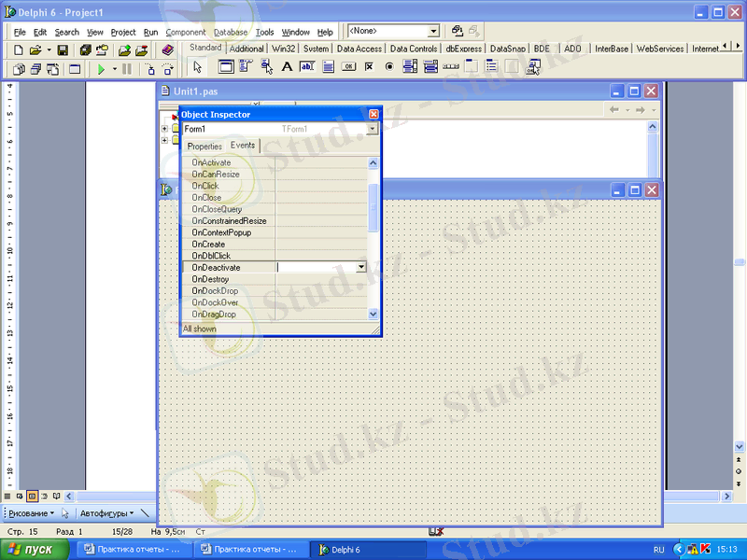Switch to the Additional palette tab
This screenshot has height=560, width=747.
coord(247,49)
